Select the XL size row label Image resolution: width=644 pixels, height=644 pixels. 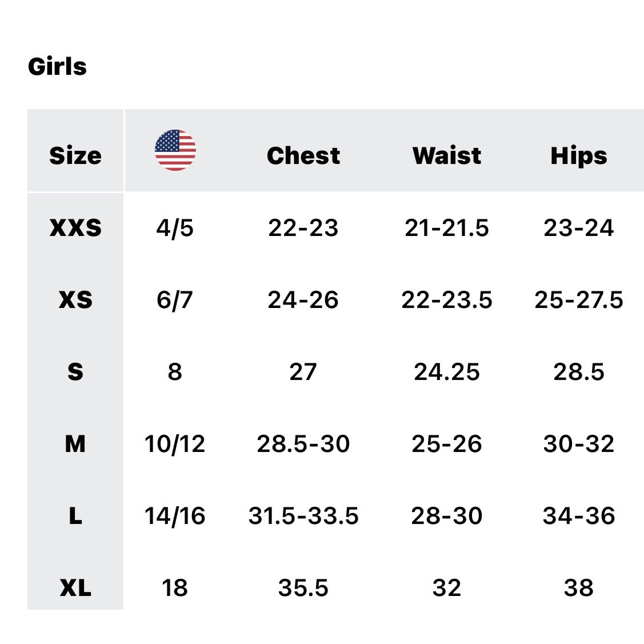point(75,587)
